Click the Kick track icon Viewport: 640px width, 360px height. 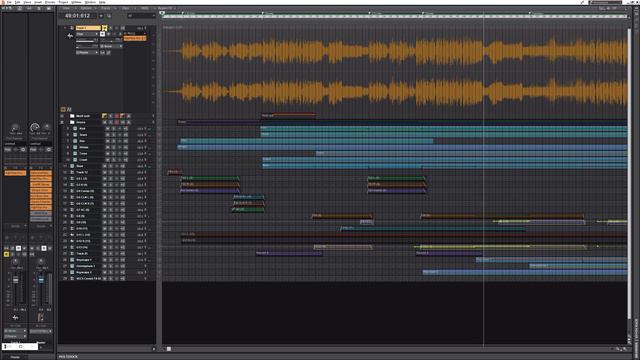point(75,129)
